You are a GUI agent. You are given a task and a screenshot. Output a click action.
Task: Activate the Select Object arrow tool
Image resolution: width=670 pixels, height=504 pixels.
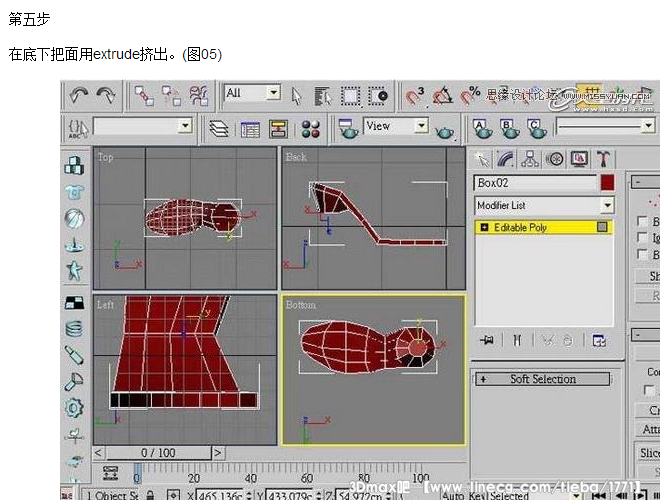click(296, 96)
